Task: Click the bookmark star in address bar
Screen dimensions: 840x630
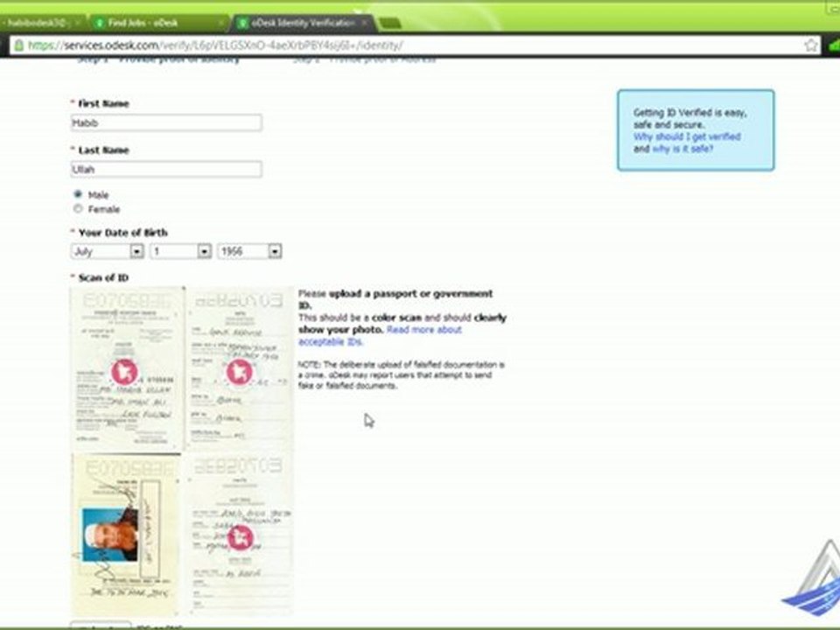Action: pyautogui.click(x=811, y=45)
